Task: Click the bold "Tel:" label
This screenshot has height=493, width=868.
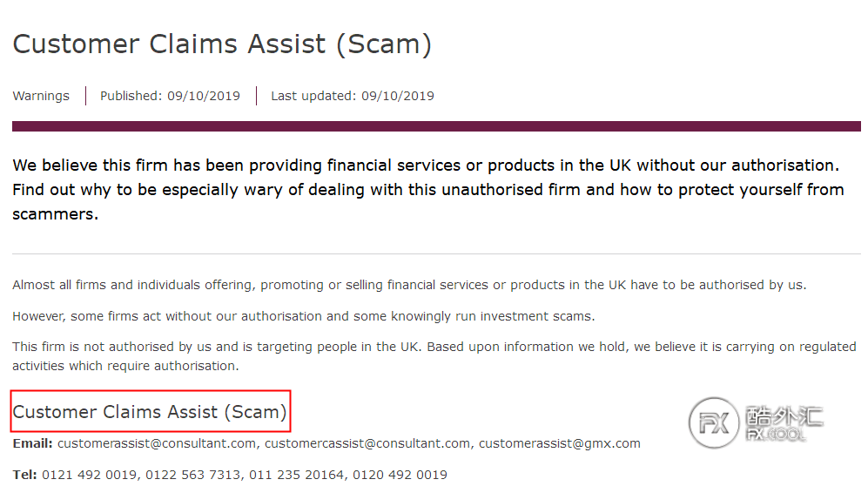Action: point(24,475)
